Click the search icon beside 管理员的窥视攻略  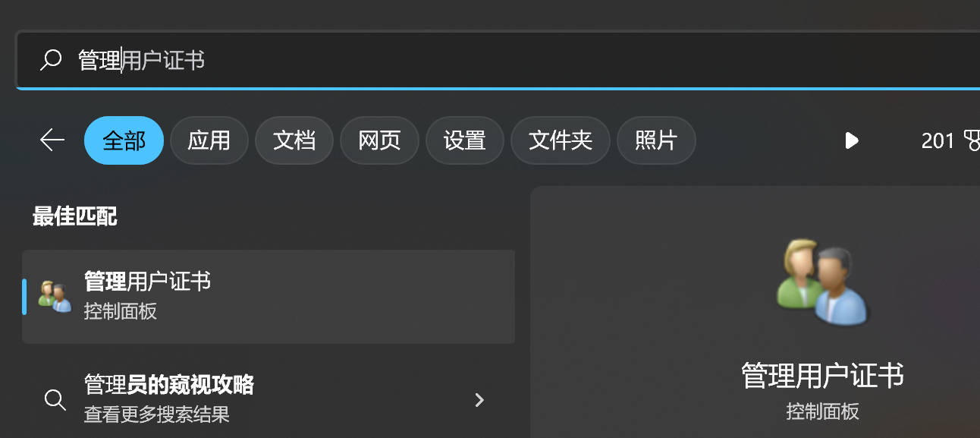click(x=55, y=399)
